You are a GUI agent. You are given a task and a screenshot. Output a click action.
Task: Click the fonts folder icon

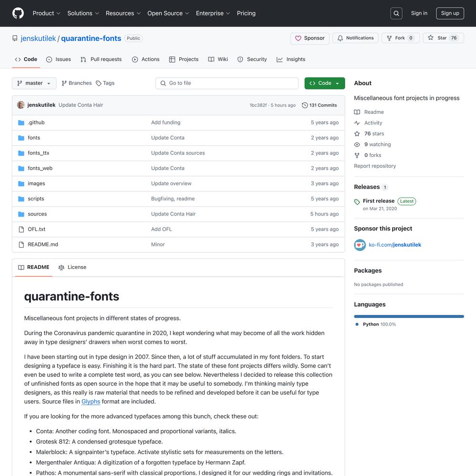pyautogui.click(x=21, y=138)
